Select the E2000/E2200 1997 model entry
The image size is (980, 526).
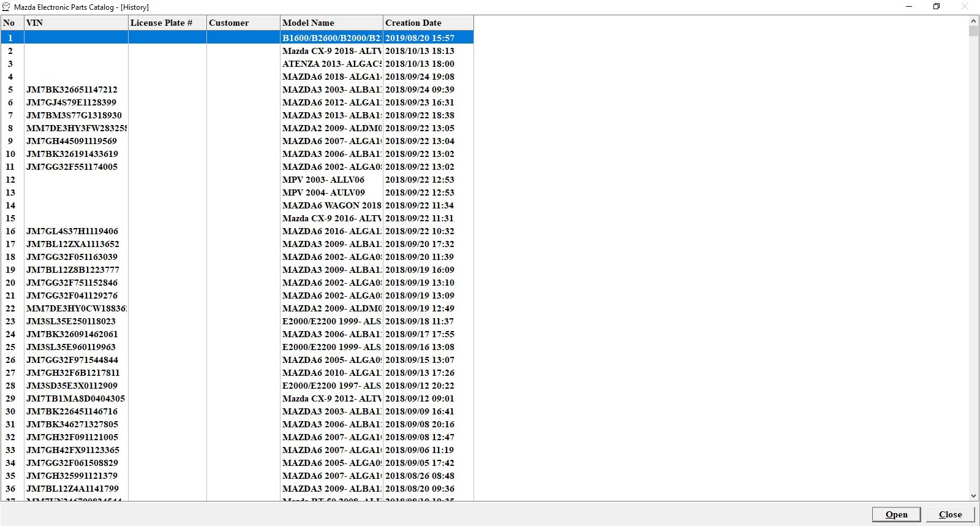(331, 386)
